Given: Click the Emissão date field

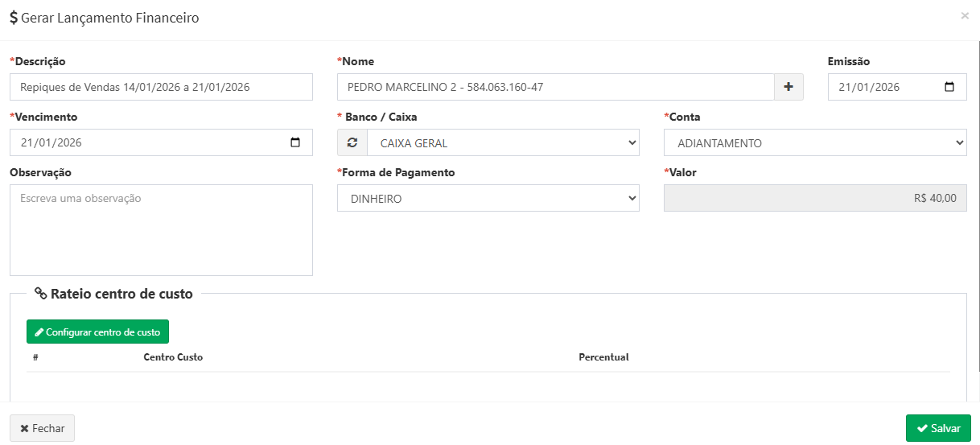Looking at the screenshot, I should pyautogui.click(x=885, y=87).
